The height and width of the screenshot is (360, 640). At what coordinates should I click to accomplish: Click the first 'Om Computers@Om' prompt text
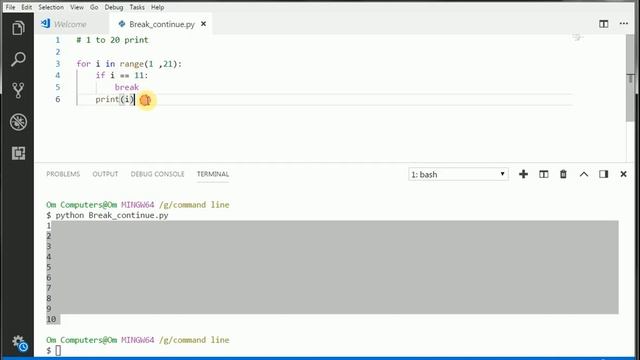pyautogui.click(x=82, y=204)
